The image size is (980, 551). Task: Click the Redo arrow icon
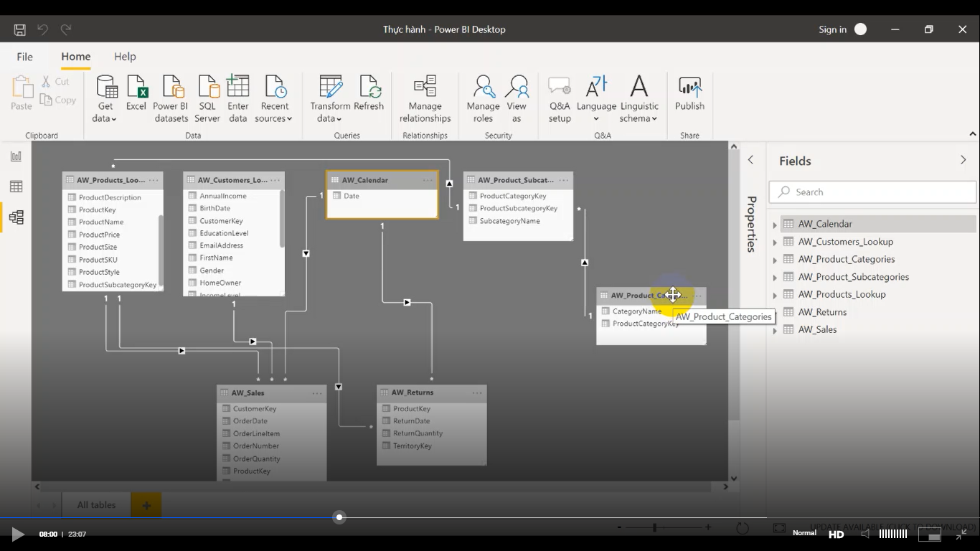point(66,29)
